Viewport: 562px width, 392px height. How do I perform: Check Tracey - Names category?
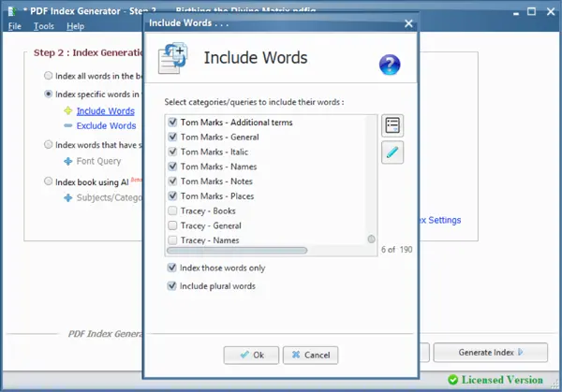tap(172, 240)
